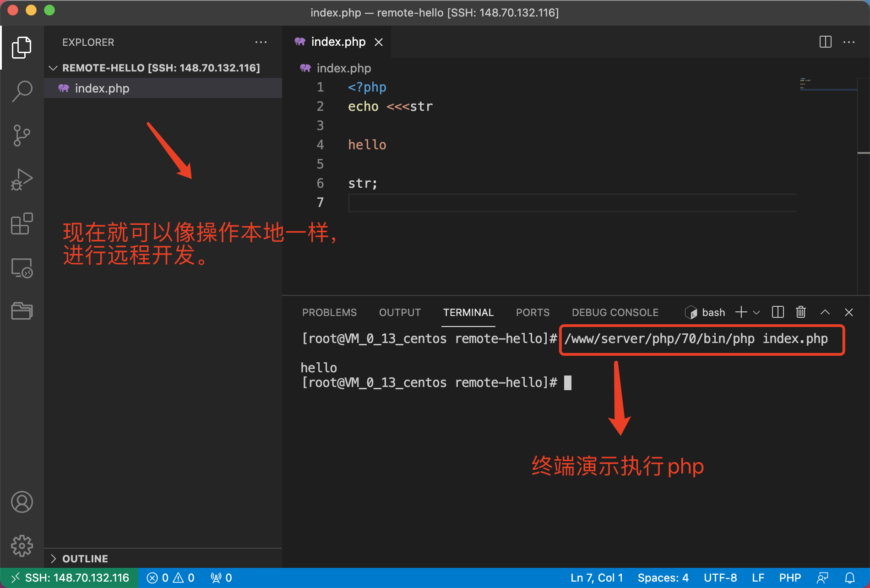Close the terminal panel
The height and width of the screenshot is (588, 870).
[x=848, y=312]
